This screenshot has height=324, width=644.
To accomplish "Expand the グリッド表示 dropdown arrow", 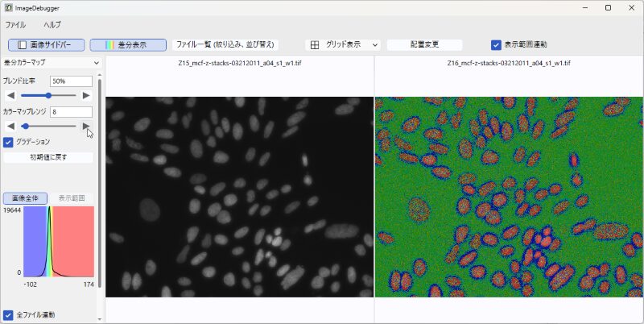I will pos(375,45).
